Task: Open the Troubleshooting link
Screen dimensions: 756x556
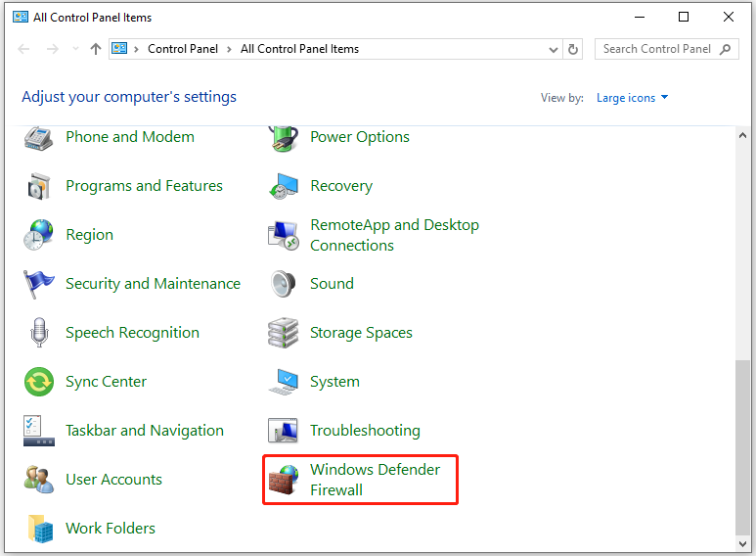Action: click(365, 431)
